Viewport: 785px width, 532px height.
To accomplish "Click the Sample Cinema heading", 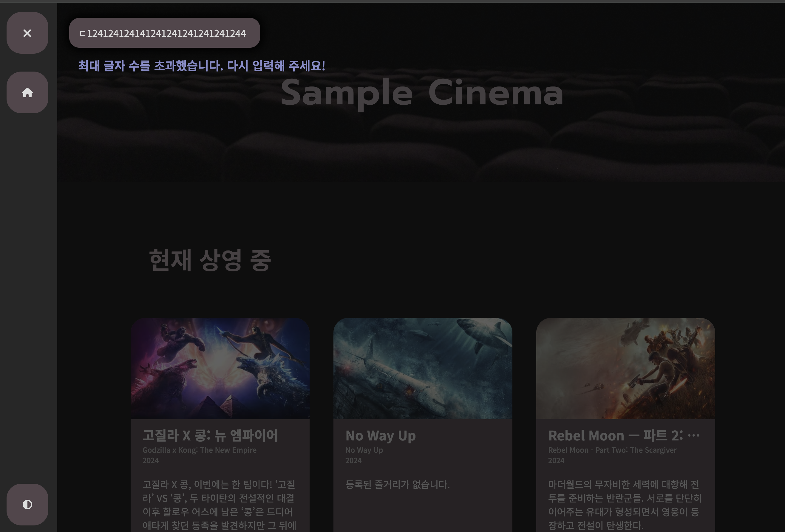I will pyautogui.click(x=422, y=92).
